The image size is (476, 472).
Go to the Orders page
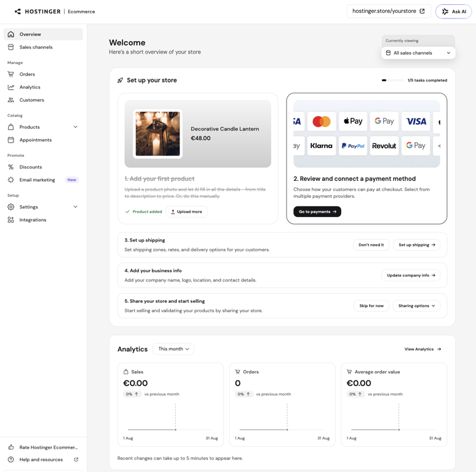[x=43, y=74]
